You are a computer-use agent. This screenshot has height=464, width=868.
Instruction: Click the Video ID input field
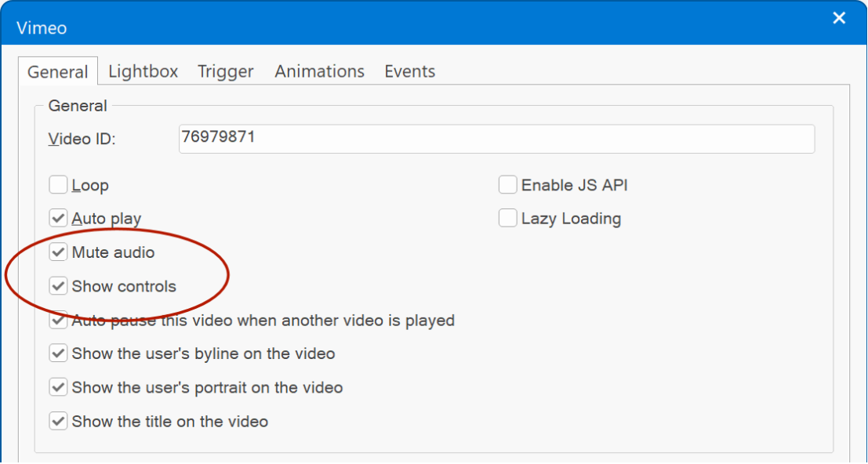(496, 139)
